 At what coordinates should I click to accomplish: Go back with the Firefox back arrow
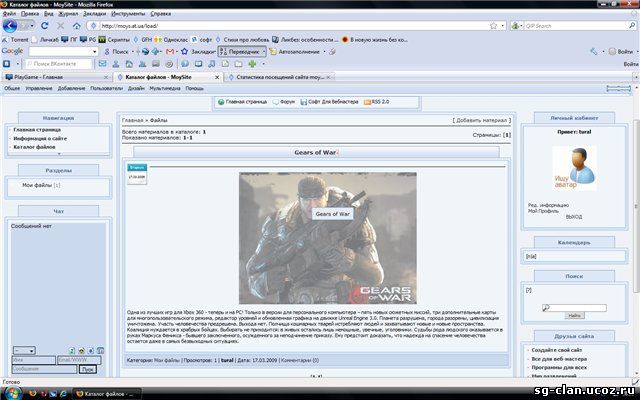(x=10, y=25)
